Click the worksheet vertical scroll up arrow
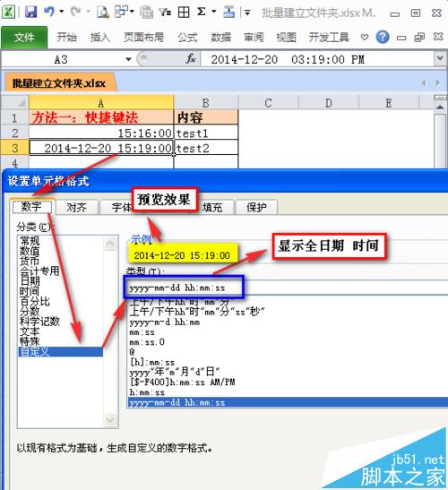 [440, 107]
